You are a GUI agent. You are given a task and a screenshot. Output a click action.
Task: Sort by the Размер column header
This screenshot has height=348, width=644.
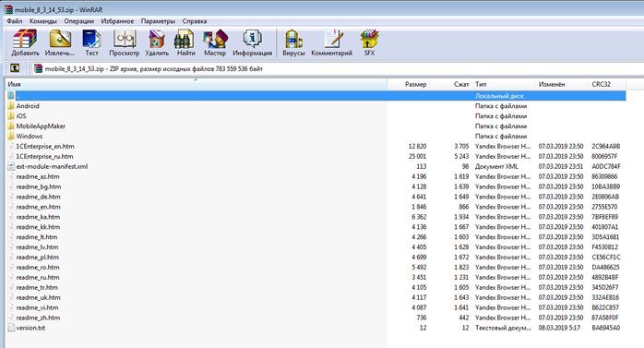408,84
